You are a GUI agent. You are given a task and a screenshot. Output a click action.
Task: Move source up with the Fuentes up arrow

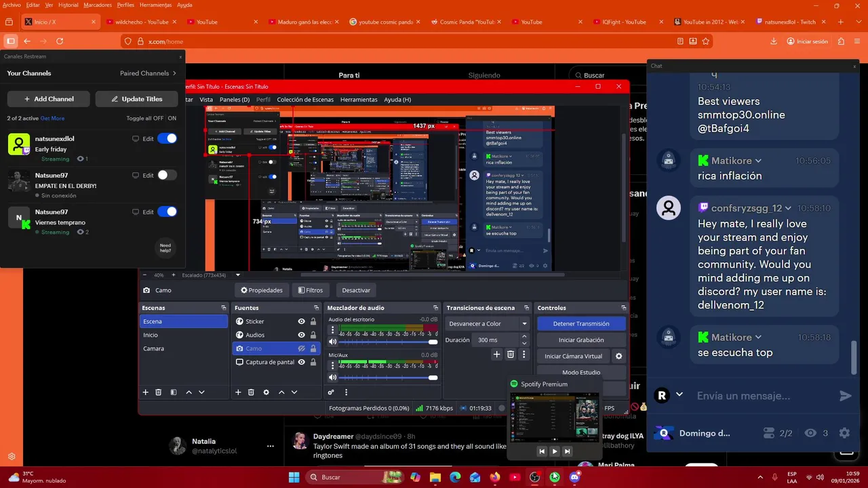[x=281, y=392]
